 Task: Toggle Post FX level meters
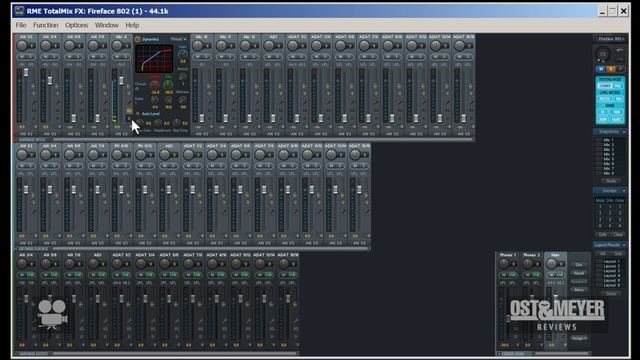604,99
